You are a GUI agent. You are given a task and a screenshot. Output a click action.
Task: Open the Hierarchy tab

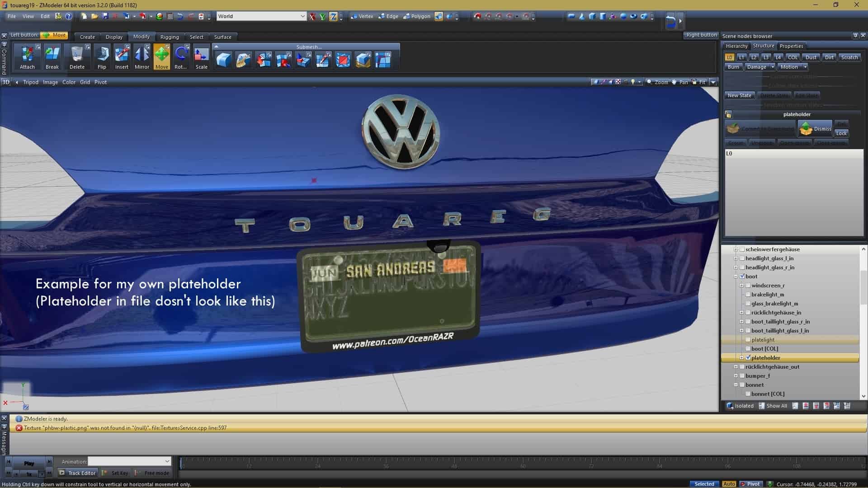click(736, 46)
